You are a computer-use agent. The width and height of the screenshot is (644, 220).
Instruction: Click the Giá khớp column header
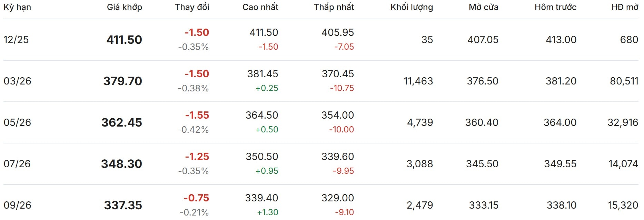[124, 7]
